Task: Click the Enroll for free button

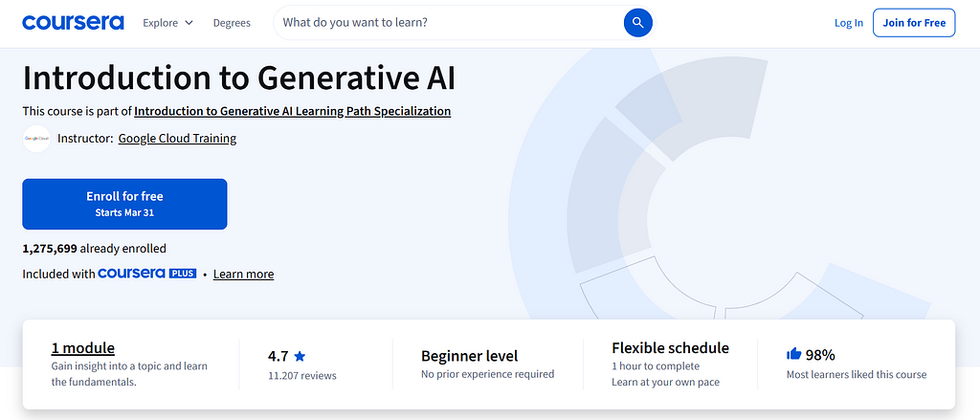Action: coord(124,204)
